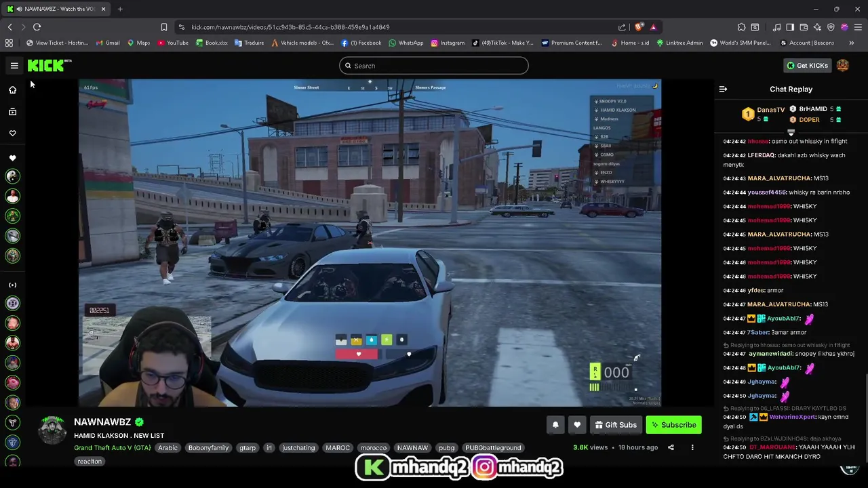Image resolution: width=868 pixels, height=488 pixels.
Task: Mute tab audio speaker icon
Action: pyautogui.click(x=19, y=9)
